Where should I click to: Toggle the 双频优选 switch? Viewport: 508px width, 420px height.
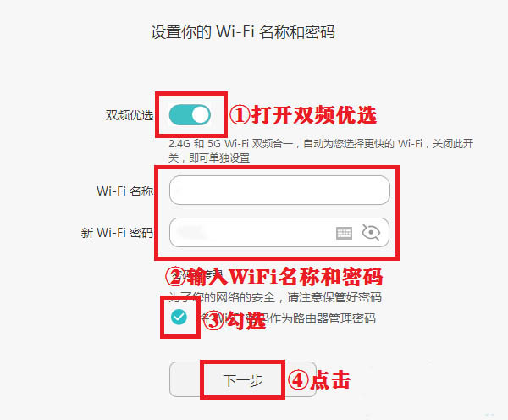190,114
